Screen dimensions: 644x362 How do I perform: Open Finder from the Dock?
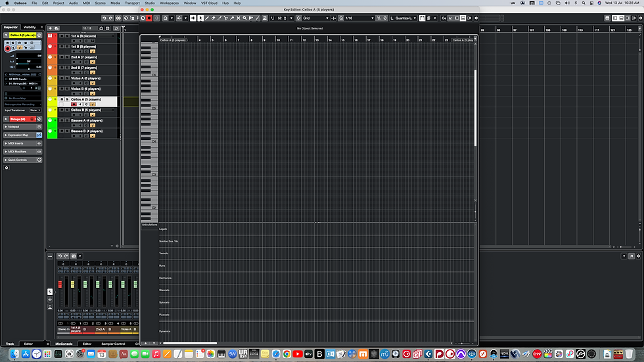pyautogui.click(x=14, y=354)
